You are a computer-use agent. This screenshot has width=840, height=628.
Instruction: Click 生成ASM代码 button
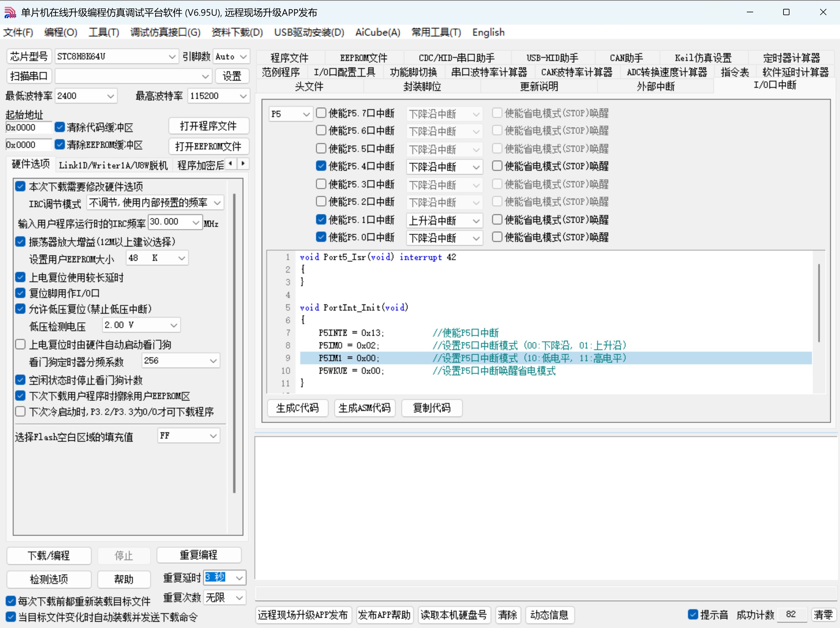(x=364, y=408)
